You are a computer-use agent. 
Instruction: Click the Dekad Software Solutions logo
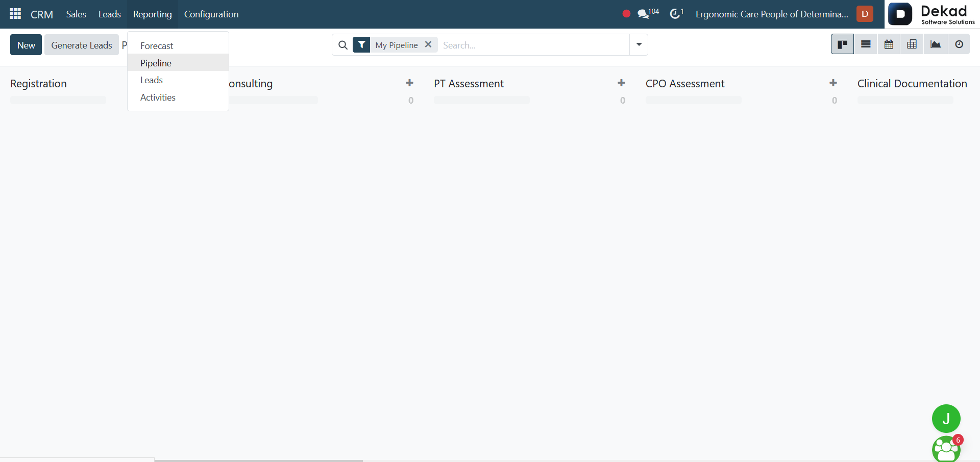[932, 14]
